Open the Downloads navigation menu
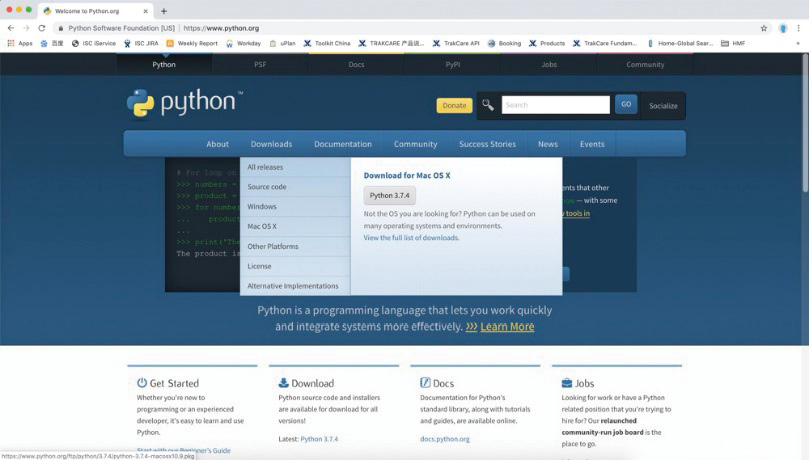809x460 pixels. (x=271, y=144)
